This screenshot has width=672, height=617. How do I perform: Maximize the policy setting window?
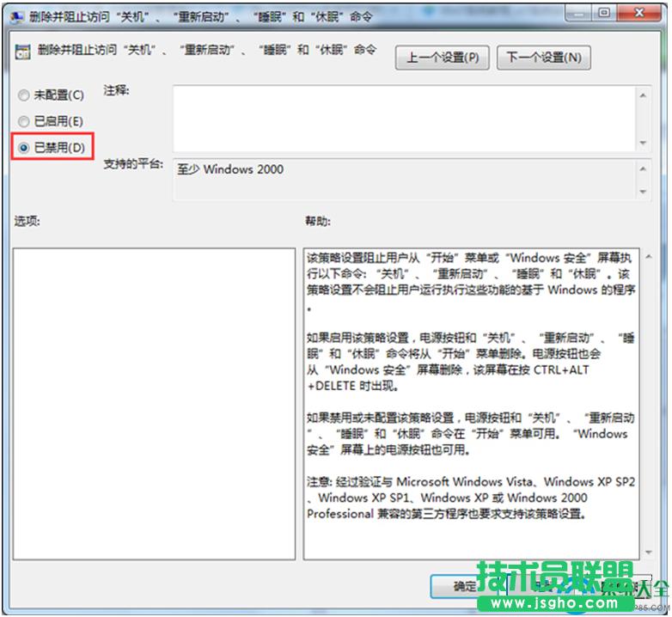click(x=604, y=13)
